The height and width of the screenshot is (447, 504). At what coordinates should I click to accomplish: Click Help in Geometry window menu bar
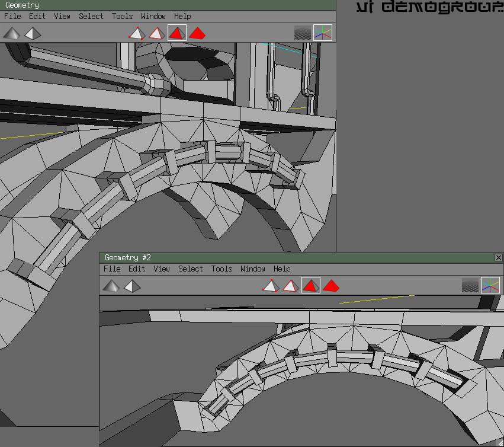[x=182, y=16]
